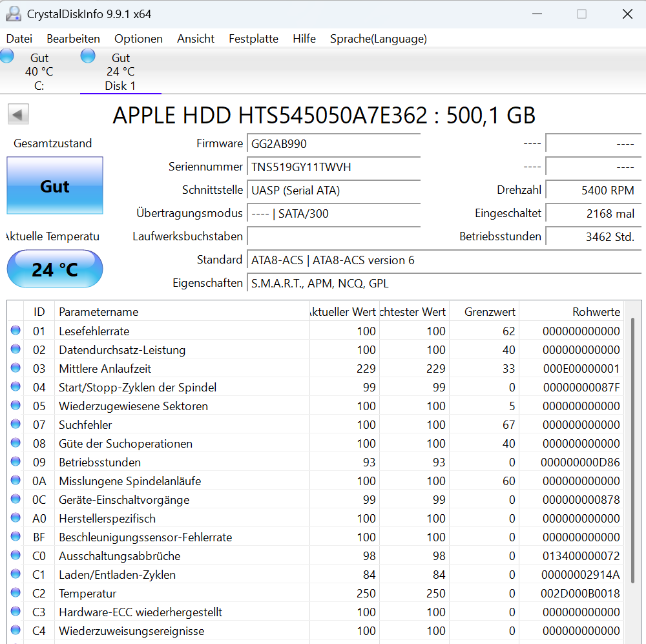646x644 pixels.
Task: Click the Firmware field GG2AB990
Action: tap(334, 144)
